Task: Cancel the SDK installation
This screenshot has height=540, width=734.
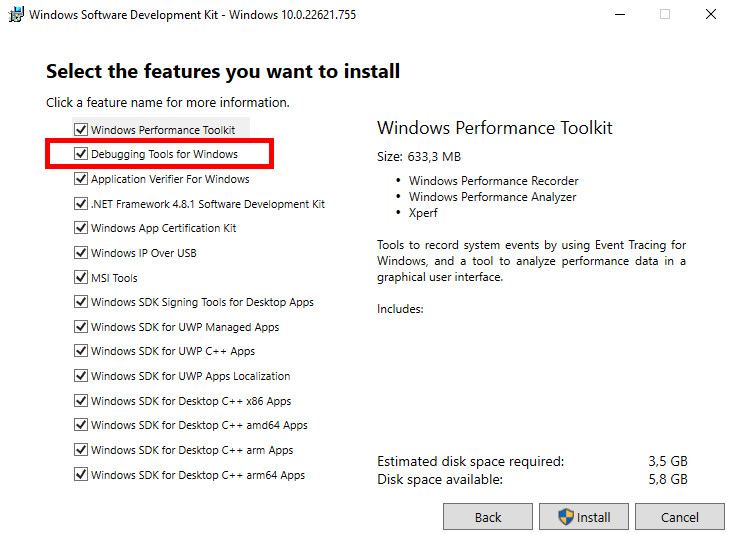Action: [680, 517]
